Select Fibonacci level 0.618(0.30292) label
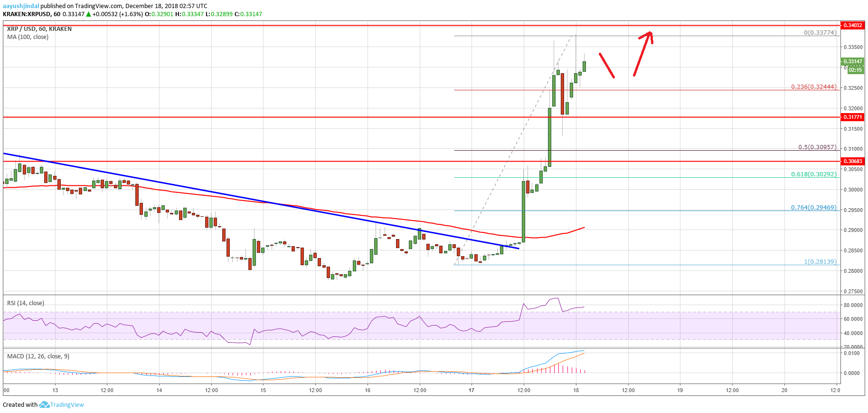This screenshot has width=868, height=413. (x=814, y=174)
